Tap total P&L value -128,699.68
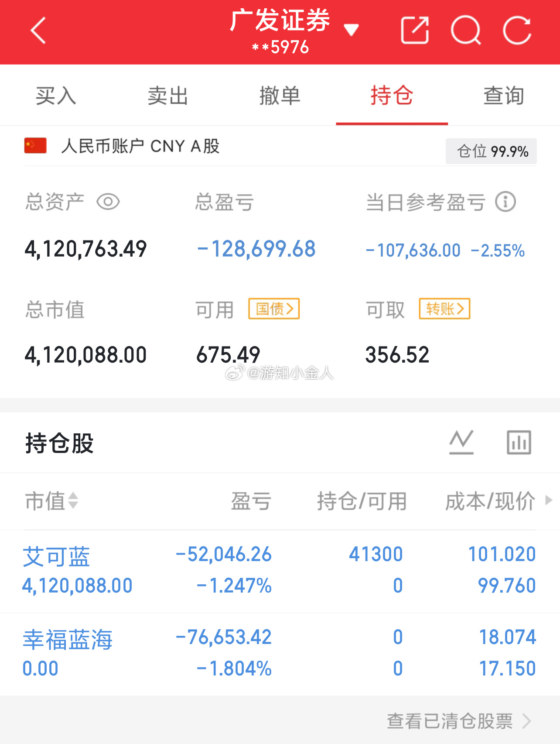This screenshot has height=744, width=560. pyautogui.click(x=256, y=249)
